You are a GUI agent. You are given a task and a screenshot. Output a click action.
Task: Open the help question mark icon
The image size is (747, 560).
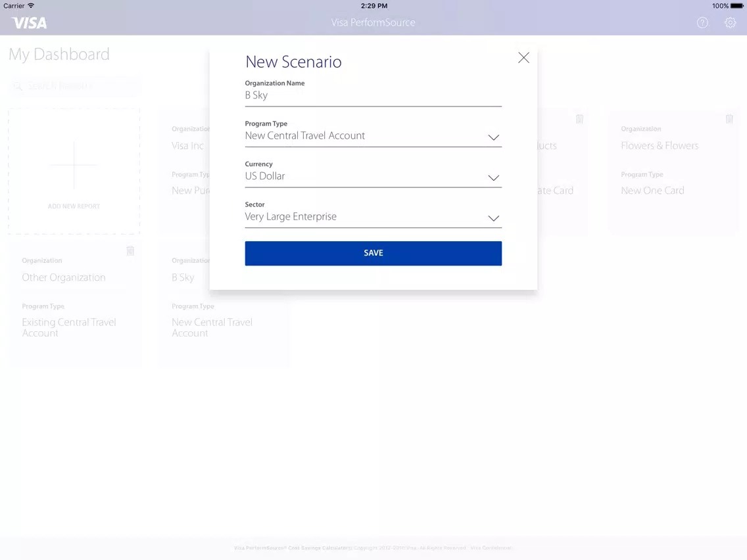coord(702,22)
